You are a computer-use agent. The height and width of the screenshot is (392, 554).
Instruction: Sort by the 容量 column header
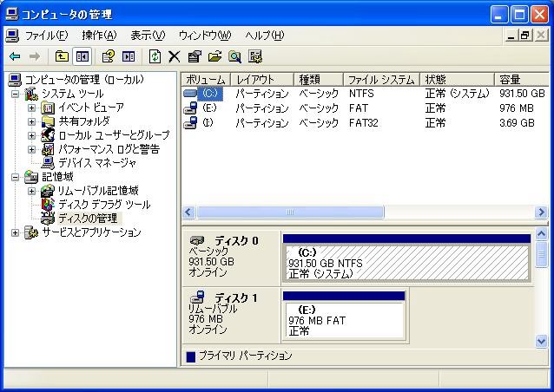(522, 80)
